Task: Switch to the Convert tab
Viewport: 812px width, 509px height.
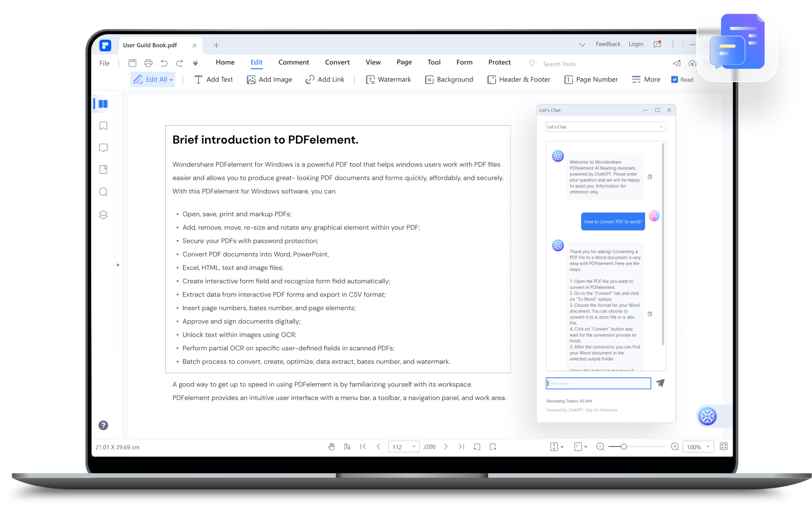Action: (x=337, y=63)
